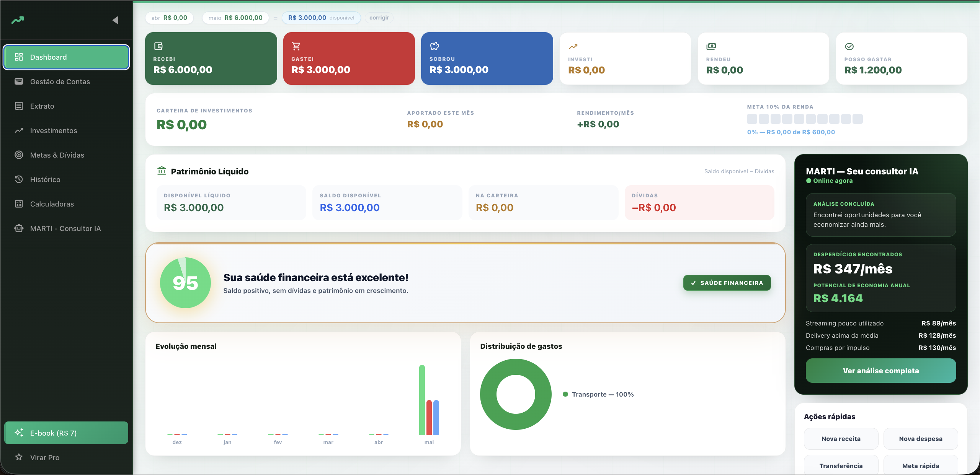Click the Calculadoras calculator icon
980x475 pixels.
19,204
